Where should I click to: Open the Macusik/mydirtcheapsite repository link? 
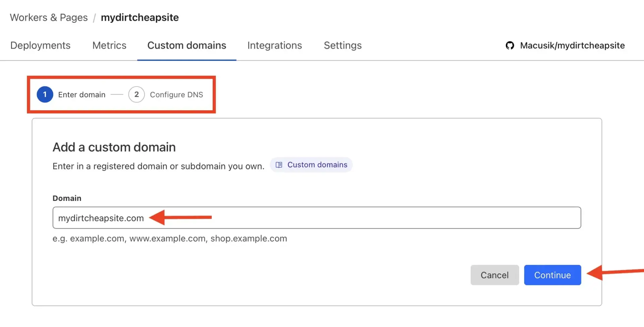pyautogui.click(x=572, y=45)
